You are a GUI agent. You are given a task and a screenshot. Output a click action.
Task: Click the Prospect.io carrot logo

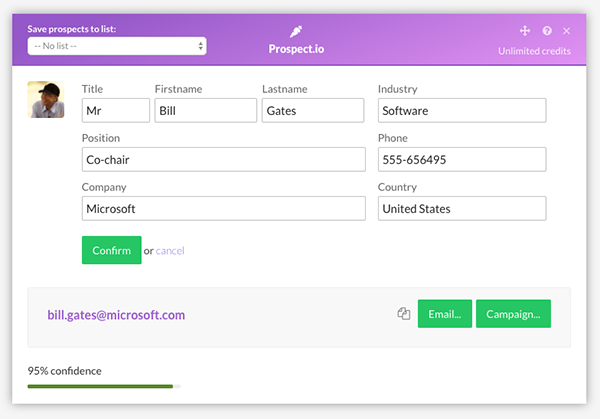296,31
